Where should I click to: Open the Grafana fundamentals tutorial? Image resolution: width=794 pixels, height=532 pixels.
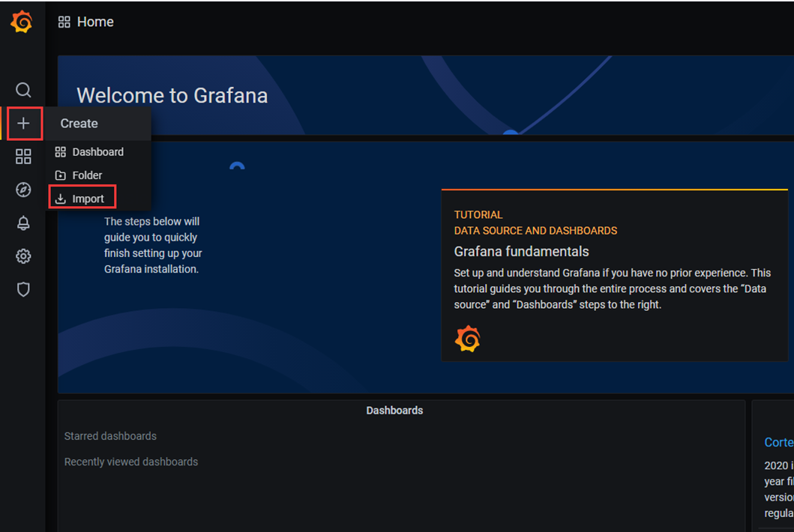click(522, 252)
